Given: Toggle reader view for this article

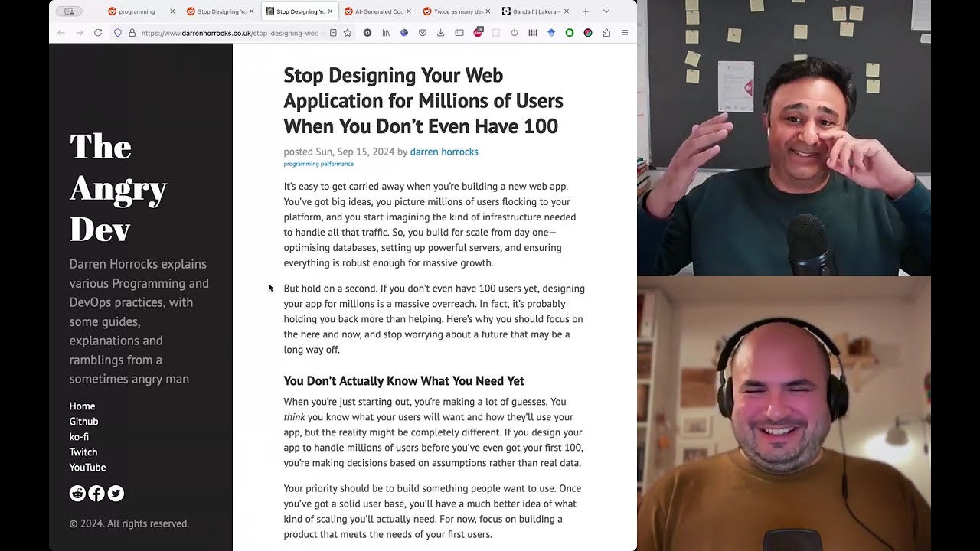Looking at the screenshot, I should click(x=333, y=33).
